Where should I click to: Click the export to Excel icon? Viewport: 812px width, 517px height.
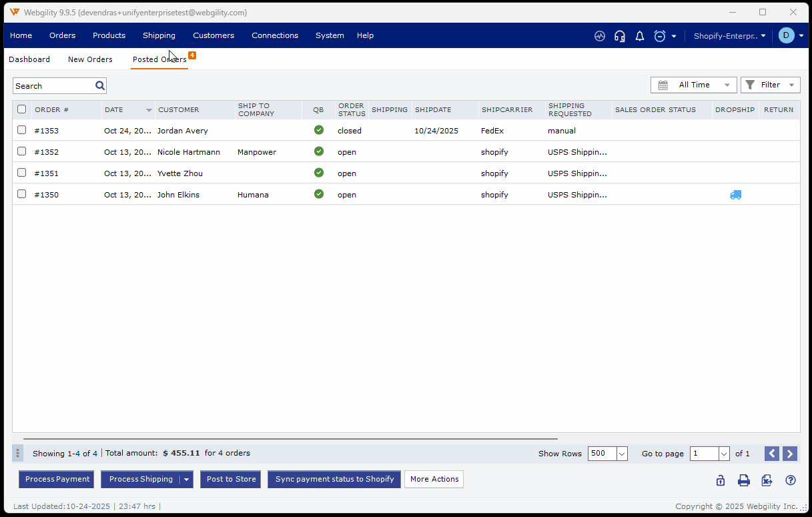767,480
